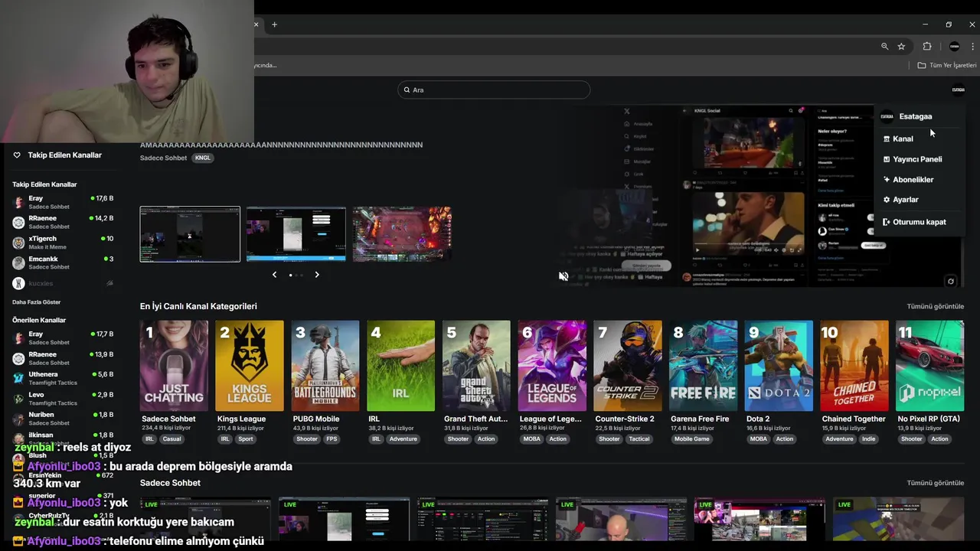Open Eray in followed channels list
This screenshot has height=551, width=980.
click(63, 202)
